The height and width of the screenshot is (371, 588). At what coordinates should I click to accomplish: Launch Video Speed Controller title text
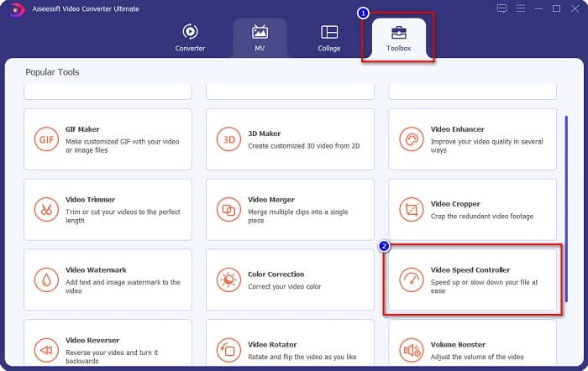pyautogui.click(x=470, y=269)
